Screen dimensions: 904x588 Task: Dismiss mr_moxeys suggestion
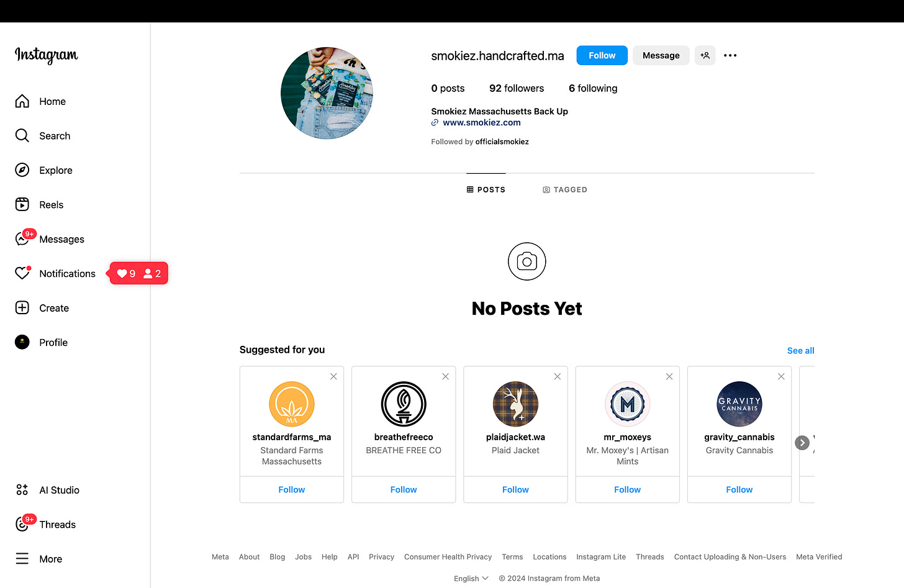[669, 376]
